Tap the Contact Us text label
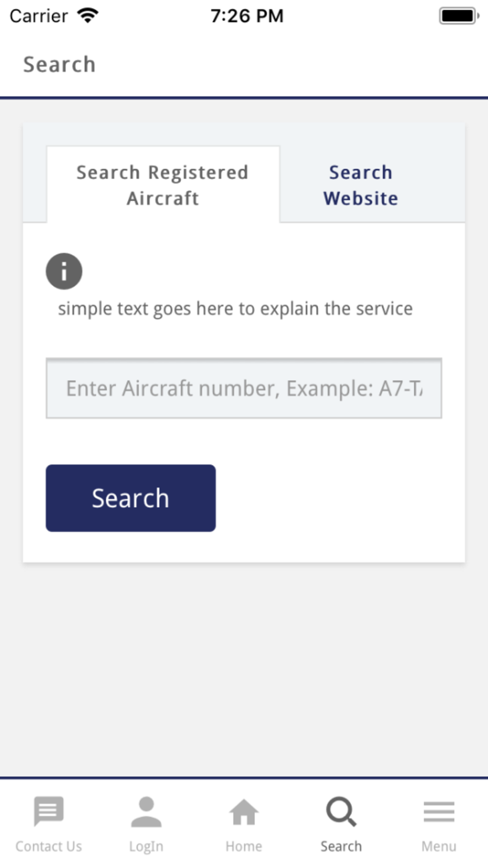The height and width of the screenshot is (868, 488). point(49,846)
